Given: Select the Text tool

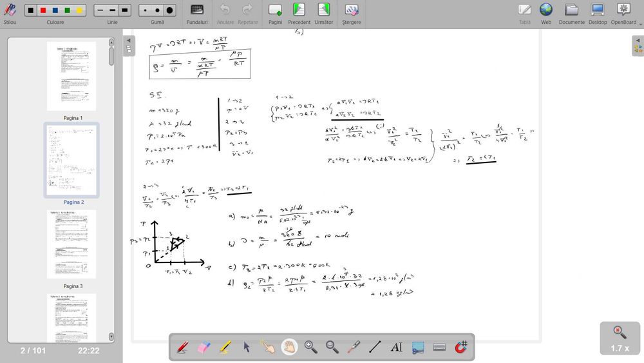Looking at the screenshot, I should coord(396,348).
